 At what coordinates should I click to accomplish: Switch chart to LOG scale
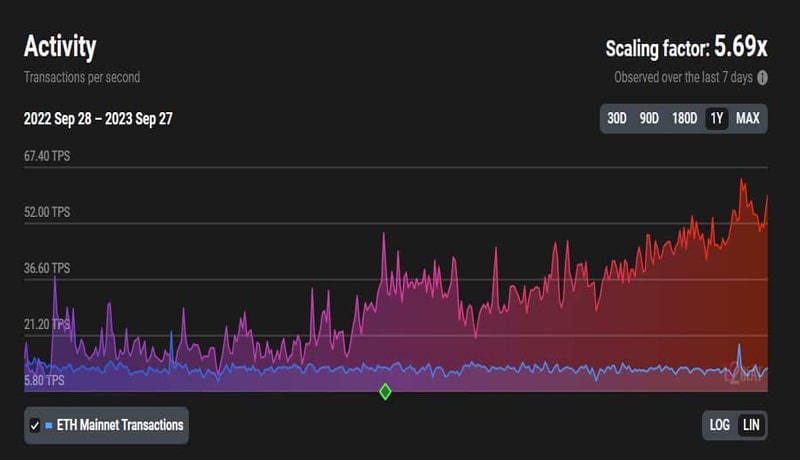click(x=719, y=425)
